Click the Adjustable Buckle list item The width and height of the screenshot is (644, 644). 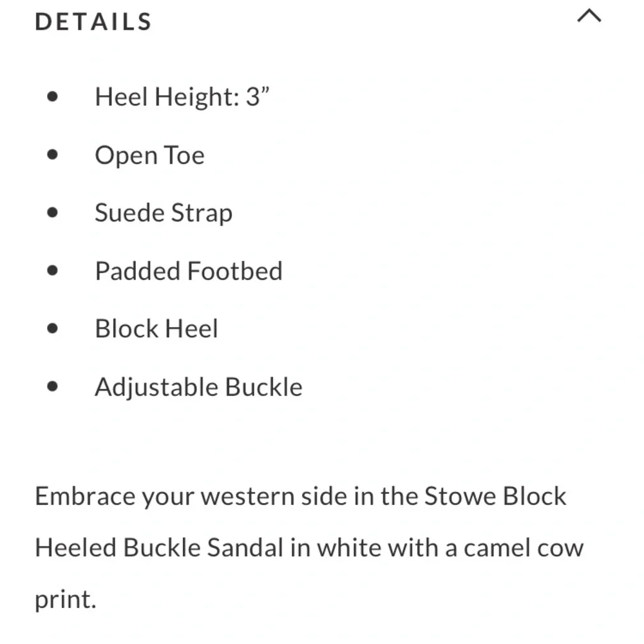point(198,387)
